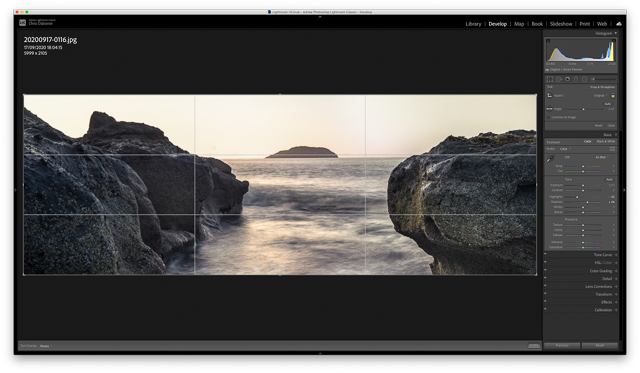Expand the Calibration panel
Screen dimensions: 640x373
[x=616, y=310]
